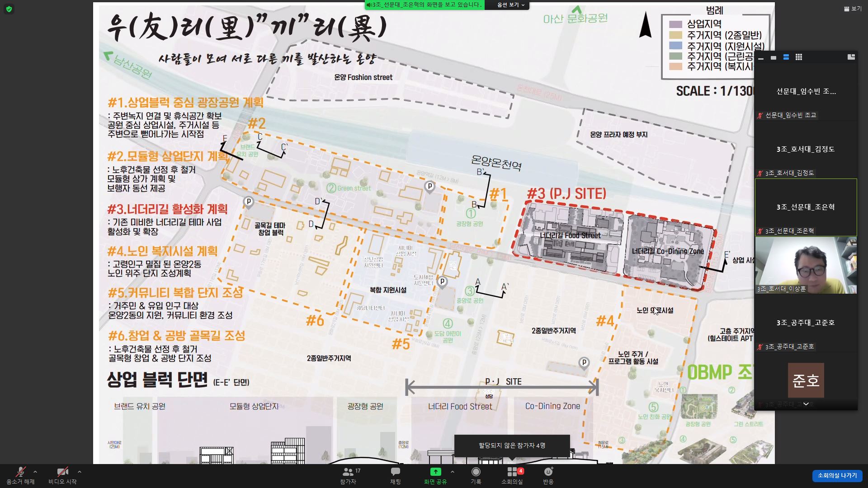868x488 pixels.
Task: Open the chat (채팅) panel
Action: point(395,475)
